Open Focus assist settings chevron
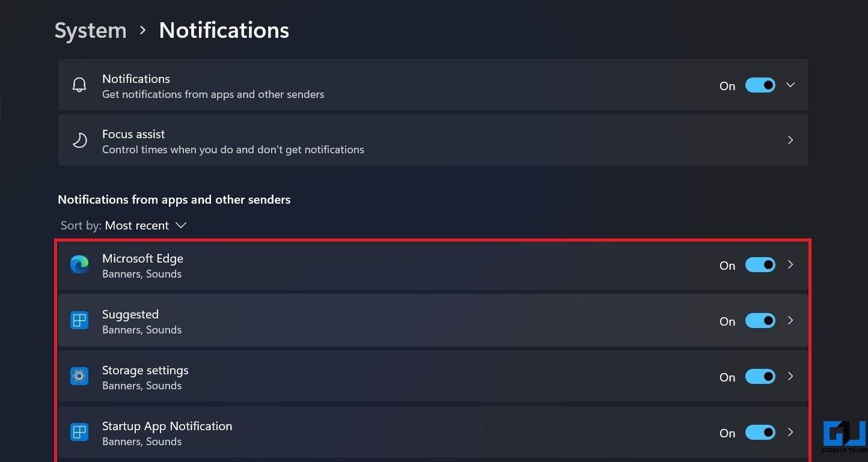This screenshot has width=868, height=462. tap(790, 141)
